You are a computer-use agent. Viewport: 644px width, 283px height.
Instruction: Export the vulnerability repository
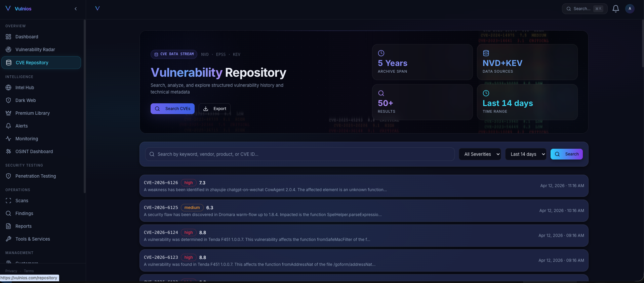tap(214, 109)
